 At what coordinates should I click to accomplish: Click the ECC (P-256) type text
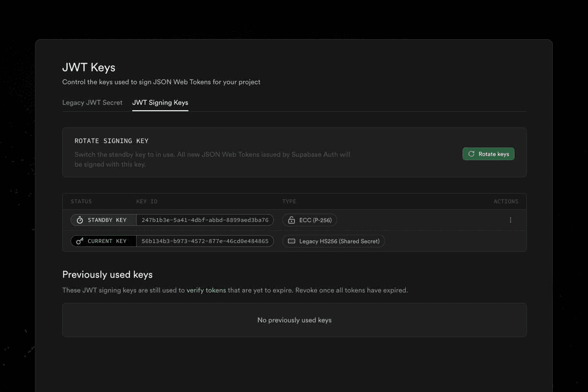point(316,220)
